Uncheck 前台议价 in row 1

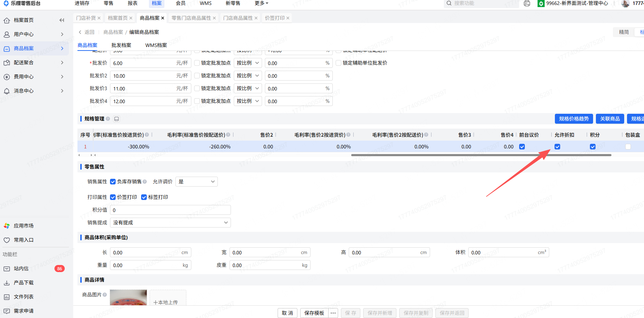tap(522, 147)
